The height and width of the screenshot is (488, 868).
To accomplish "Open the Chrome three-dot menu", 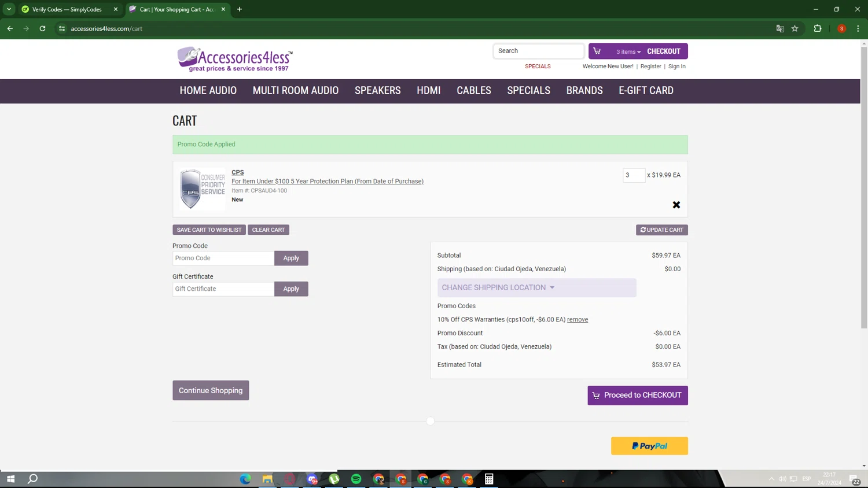I will click(858, 28).
